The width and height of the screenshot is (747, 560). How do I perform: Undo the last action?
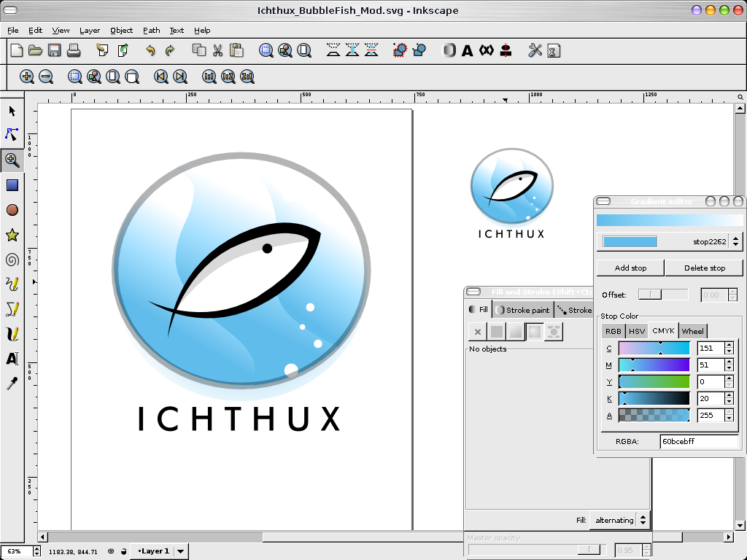click(x=150, y=50)
